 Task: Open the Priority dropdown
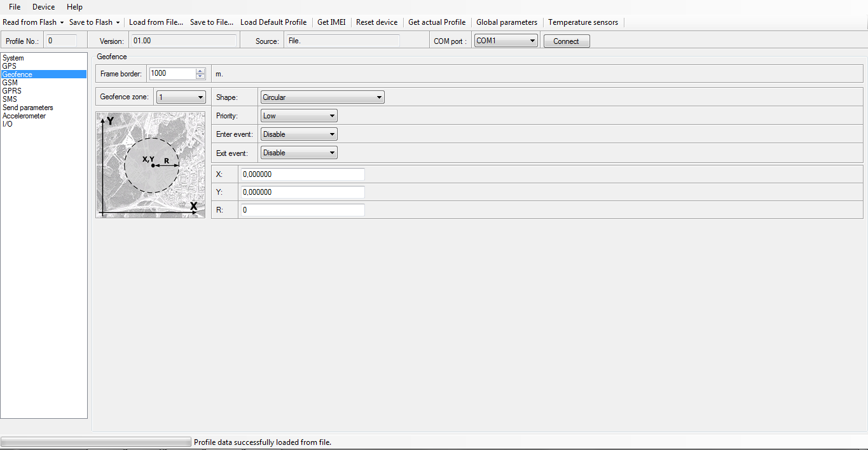[299, 116]
